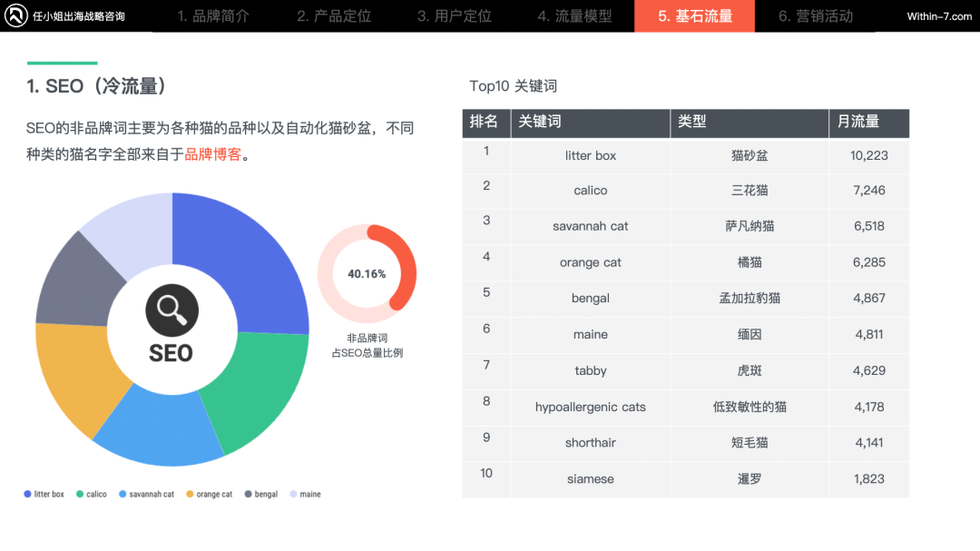Select orange cat legend color dot
This screenshot has height=551, width=980.
click(190, 494)
